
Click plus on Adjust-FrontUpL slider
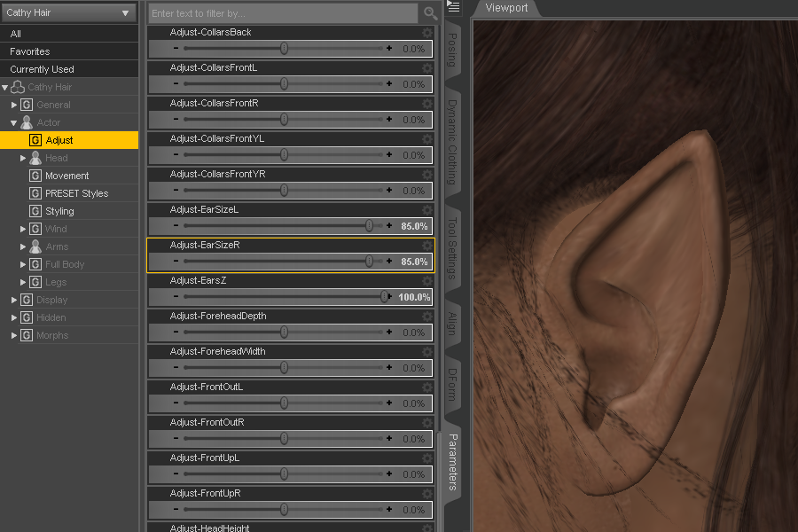[x=389, y=474]
